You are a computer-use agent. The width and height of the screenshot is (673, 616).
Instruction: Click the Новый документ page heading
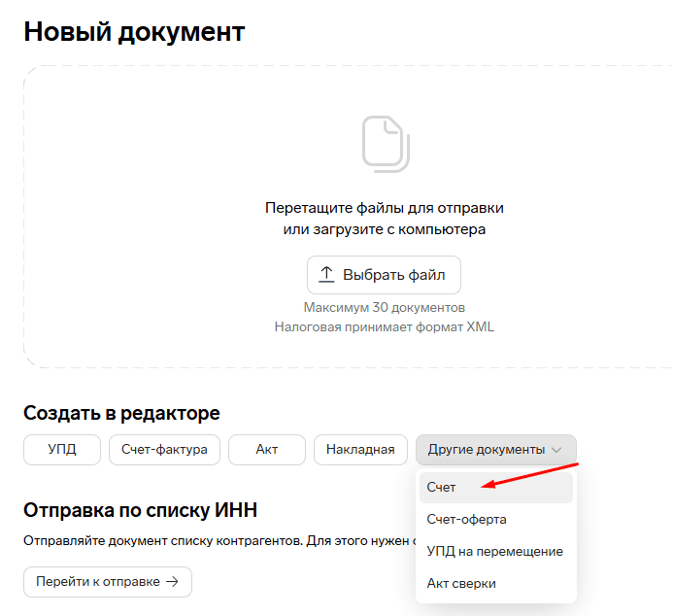[134, 31]
